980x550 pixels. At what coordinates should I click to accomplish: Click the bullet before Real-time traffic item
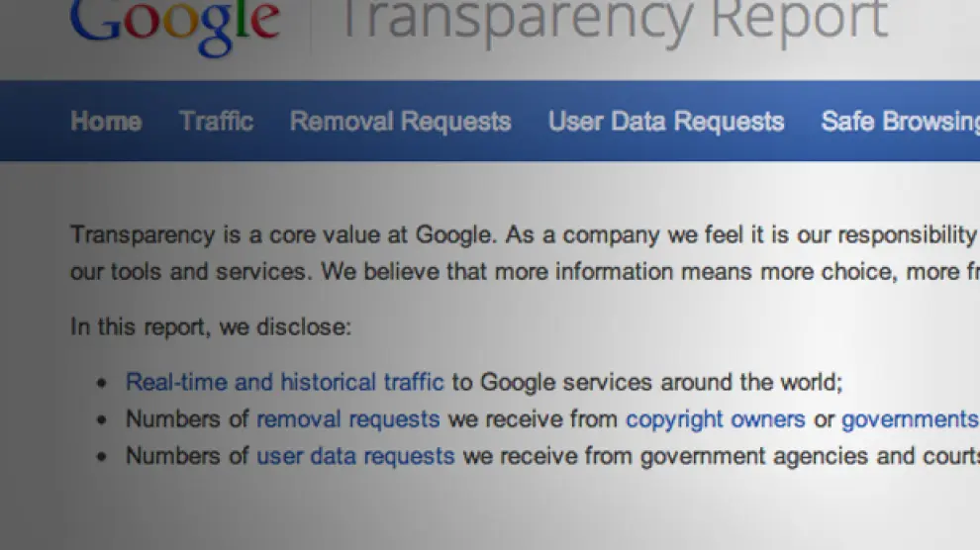pyautogui.click(x=101, y=384)
